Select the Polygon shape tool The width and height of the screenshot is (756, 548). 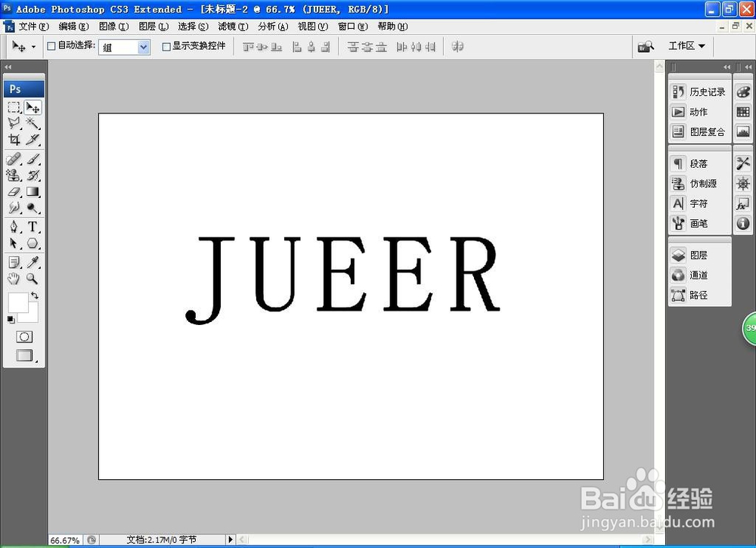[x=33, y=243]
